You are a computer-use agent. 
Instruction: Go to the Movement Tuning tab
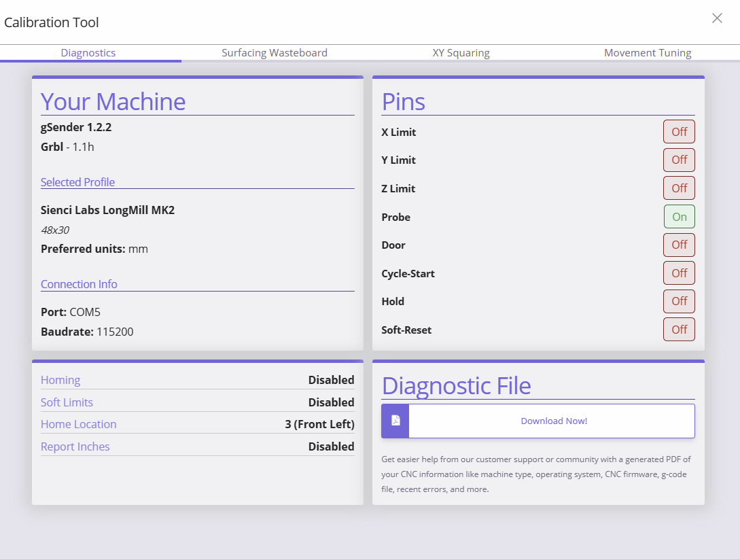(648, 53)
